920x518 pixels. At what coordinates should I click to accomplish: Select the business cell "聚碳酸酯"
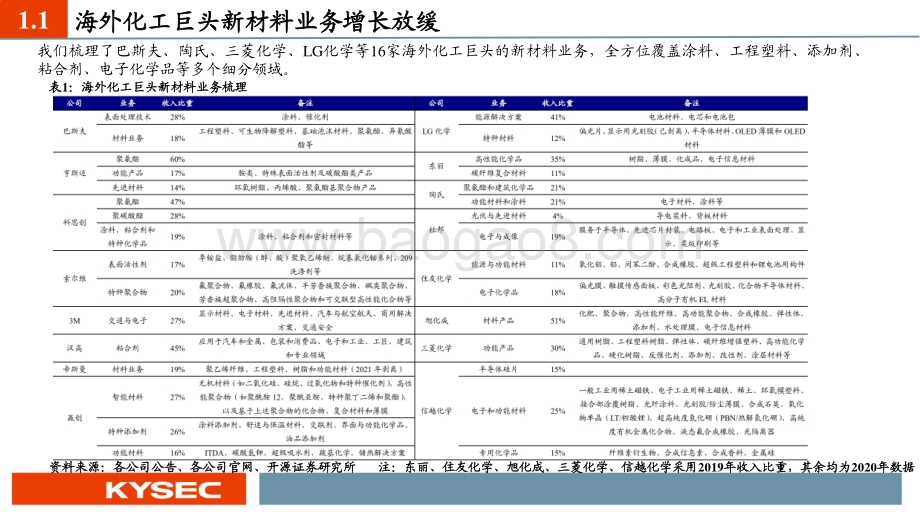[x=127, y=216]
